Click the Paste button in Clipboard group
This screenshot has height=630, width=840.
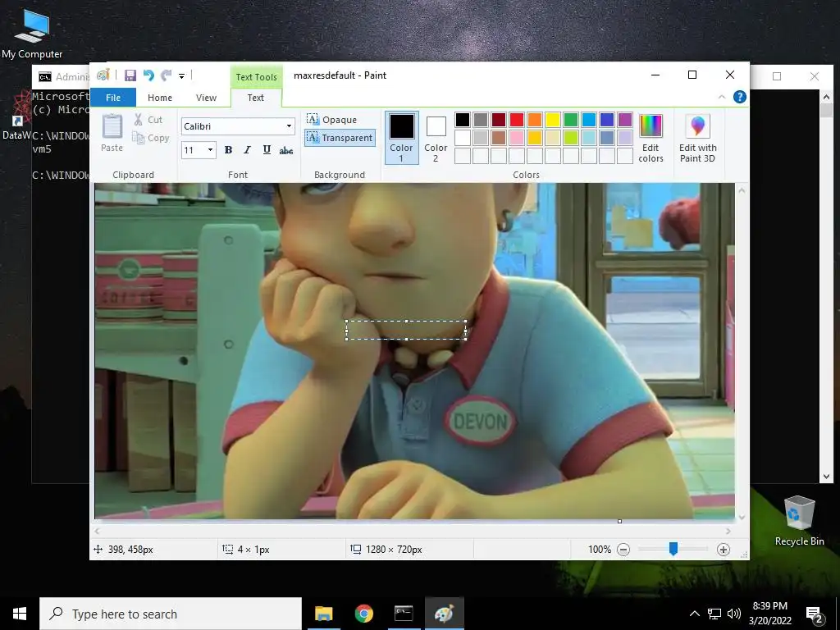[112, 133]
